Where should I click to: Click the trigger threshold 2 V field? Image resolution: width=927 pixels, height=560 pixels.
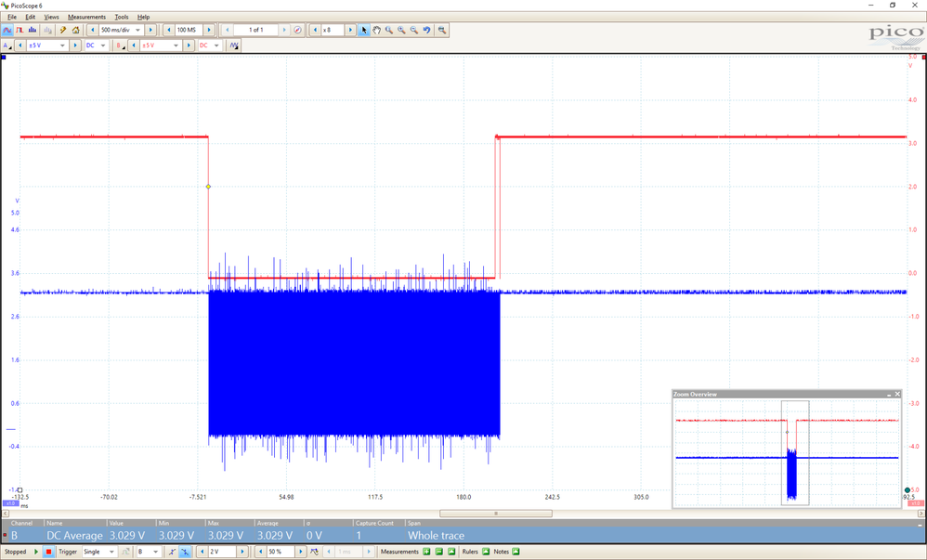click(x=222, y=552)
